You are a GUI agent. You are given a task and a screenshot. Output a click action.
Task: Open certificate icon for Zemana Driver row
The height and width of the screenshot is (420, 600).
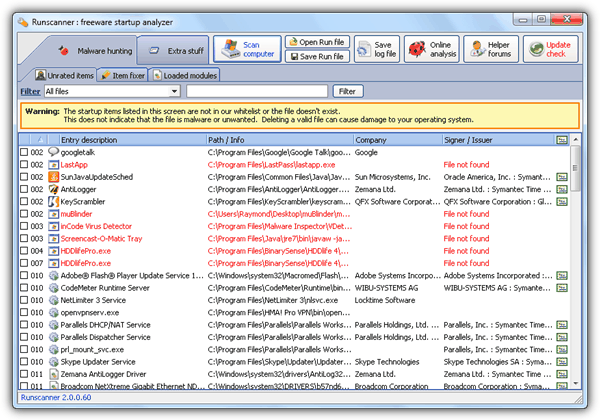click(562, 374)
